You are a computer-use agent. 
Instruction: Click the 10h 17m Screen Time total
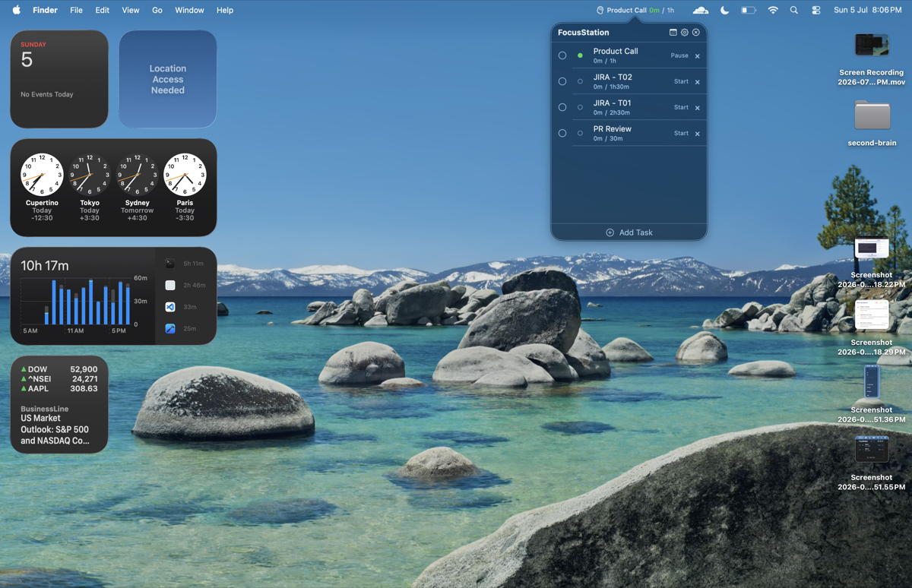[x=45, y=266]
